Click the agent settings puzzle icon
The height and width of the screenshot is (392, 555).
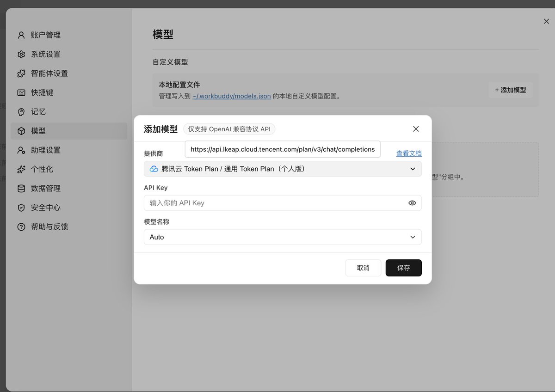click(21, 73)
